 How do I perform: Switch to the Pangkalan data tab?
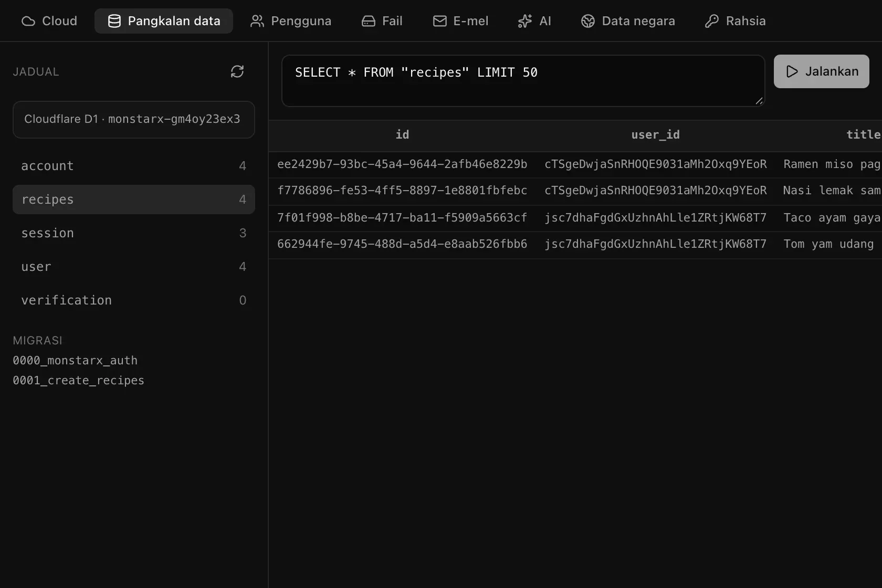pyautogui.click(x=164, y=21)
